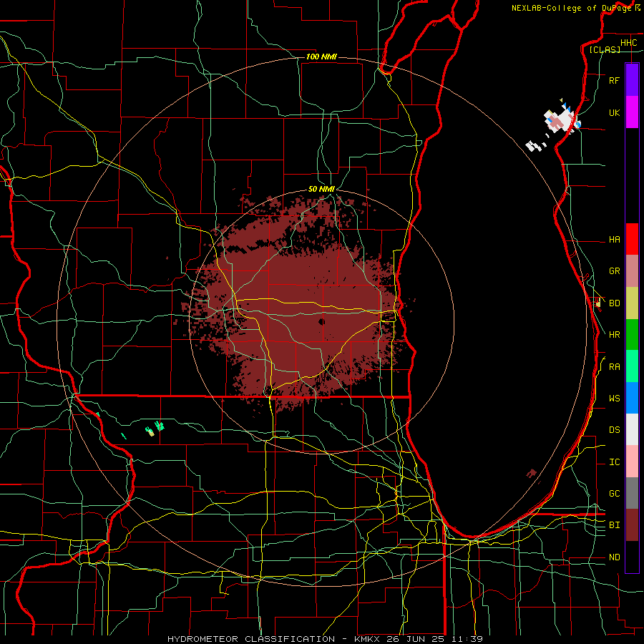Click the RF purple legend swatch
644x644 pixels.
pos(632,80)
